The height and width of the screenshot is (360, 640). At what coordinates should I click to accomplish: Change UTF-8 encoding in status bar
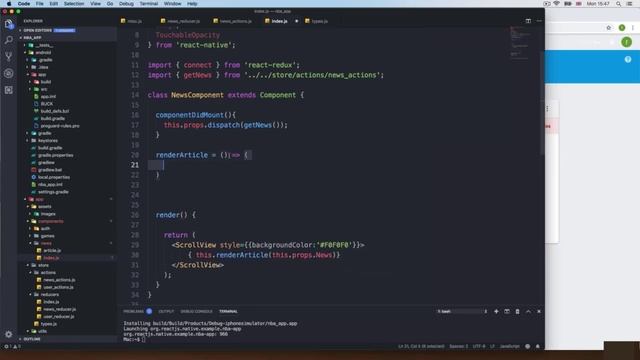[x=479, y=346]
